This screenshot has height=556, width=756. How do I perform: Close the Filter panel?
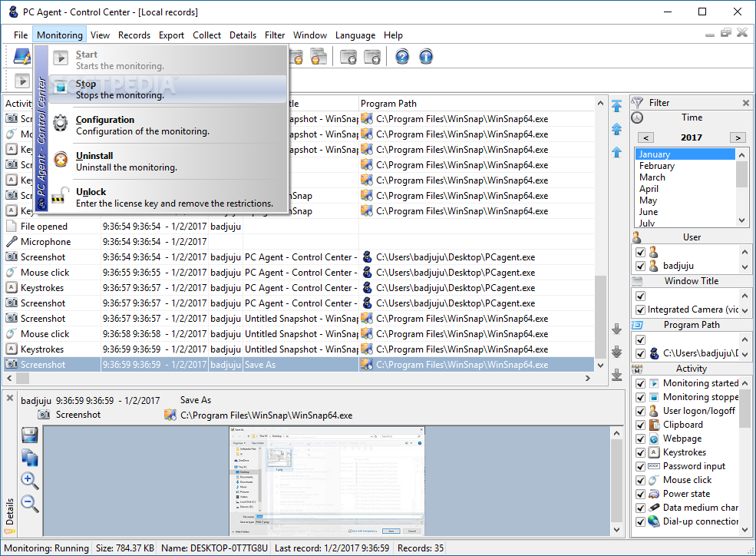(x=746, y=103)
